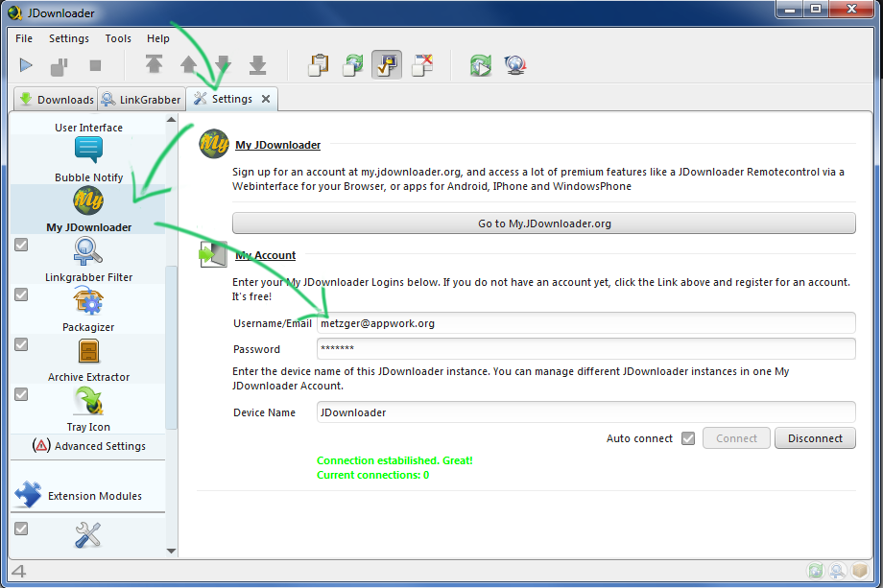Screen dimensions: 883x588
Task: Stop all downloads with the stop icon
Action: [x=95, y=65]
